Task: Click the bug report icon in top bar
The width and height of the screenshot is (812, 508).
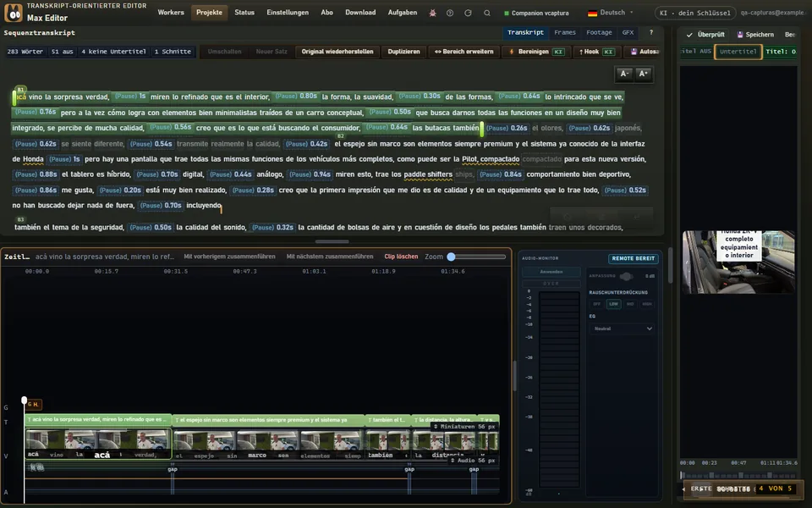Action: pos(432,13)
